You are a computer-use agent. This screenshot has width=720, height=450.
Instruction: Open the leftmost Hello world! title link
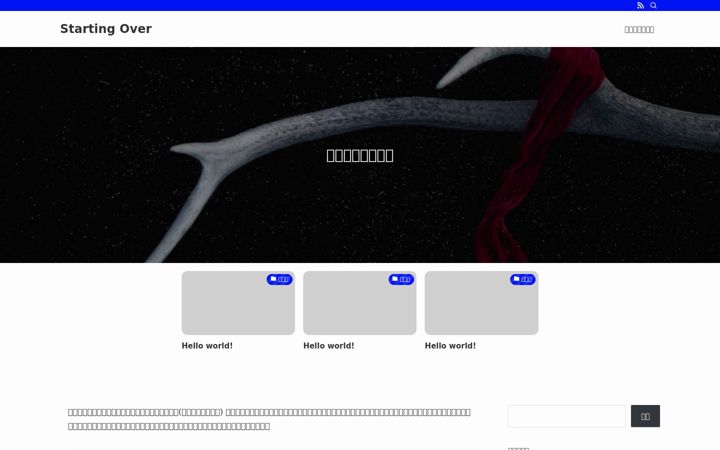pyautogui.click(x=207, y=346)
